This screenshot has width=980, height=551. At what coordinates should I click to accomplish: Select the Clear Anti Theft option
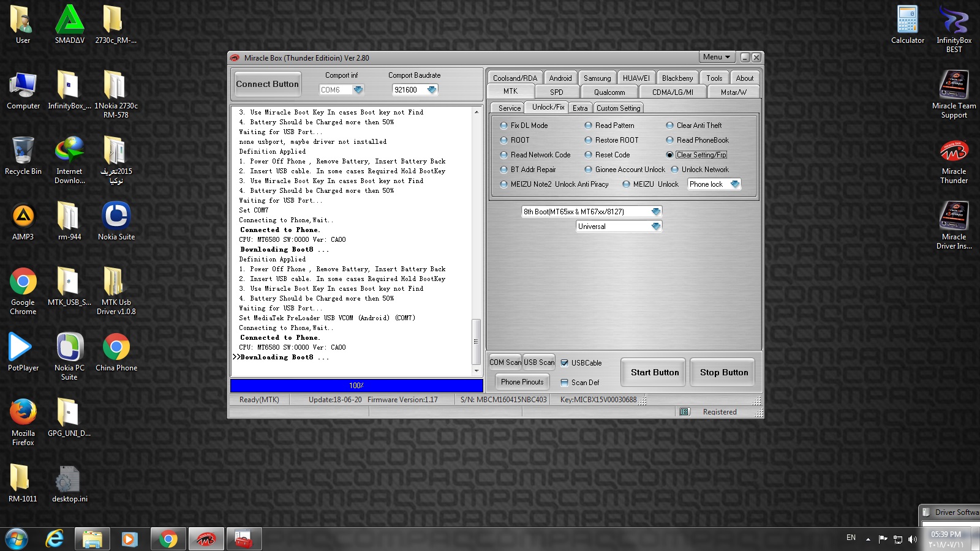(694, 126)
